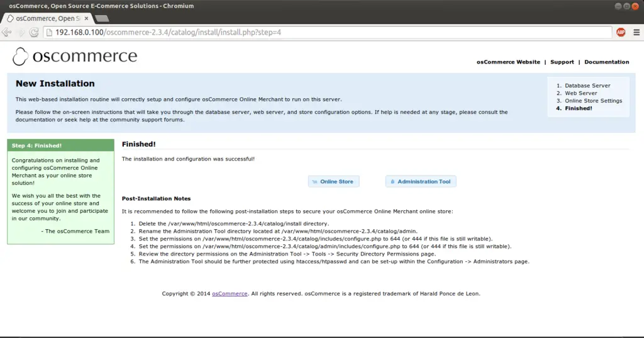Click the Step 4: Finished! green header
The image size is (644, 338).
(60, 145)
